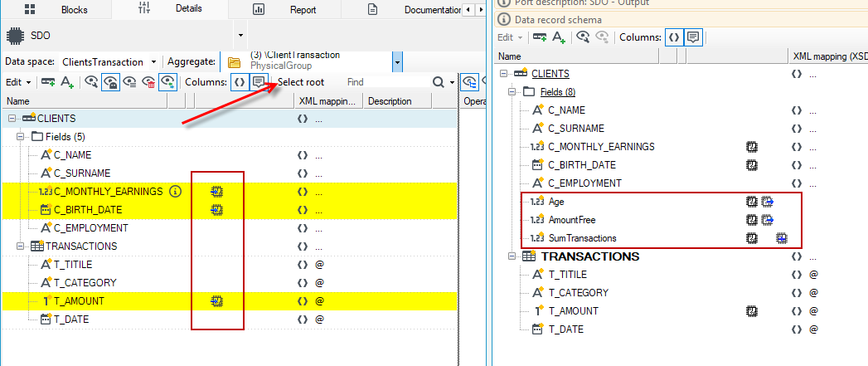
Task: Select C_SURNAME field in left tree
Action: [x=81, y=173]
